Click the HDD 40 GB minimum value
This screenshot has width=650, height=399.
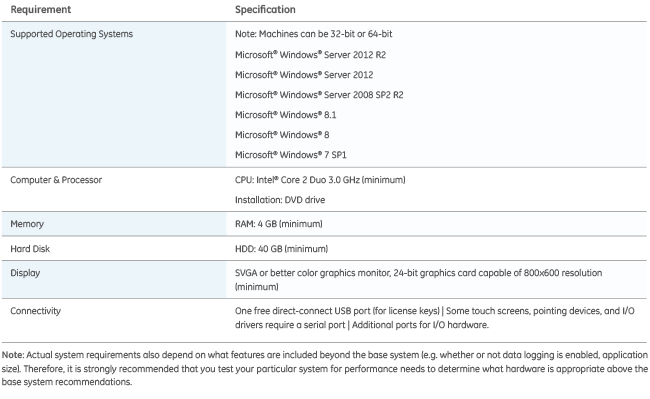click(x=281, y=249)
